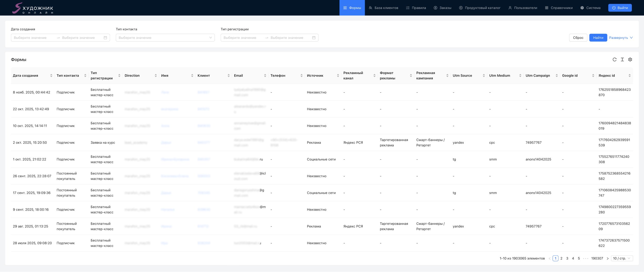This screenshot has height=272, width=644.
Task: Go to next page arrow in pagination
Action: pos(607,259)
